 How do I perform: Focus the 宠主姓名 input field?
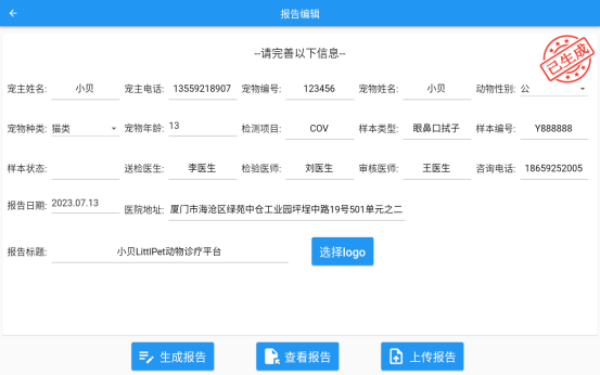click(85, 89)
